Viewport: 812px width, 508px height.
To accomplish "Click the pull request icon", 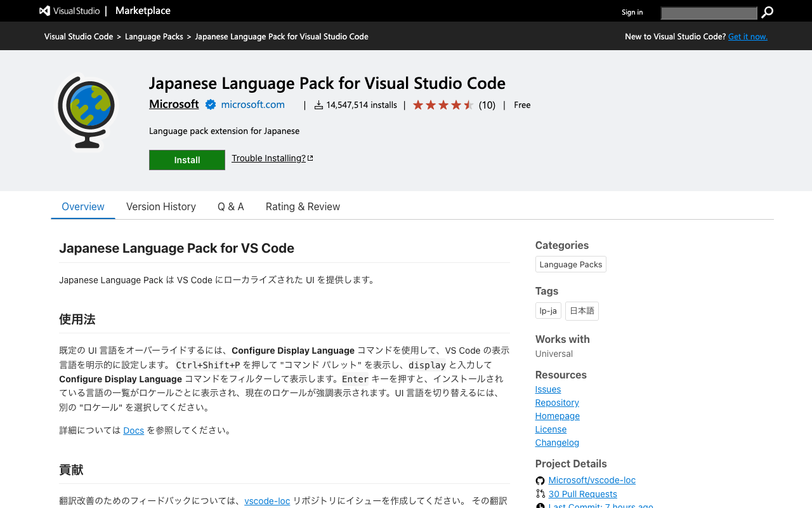I will coord(540,494).
